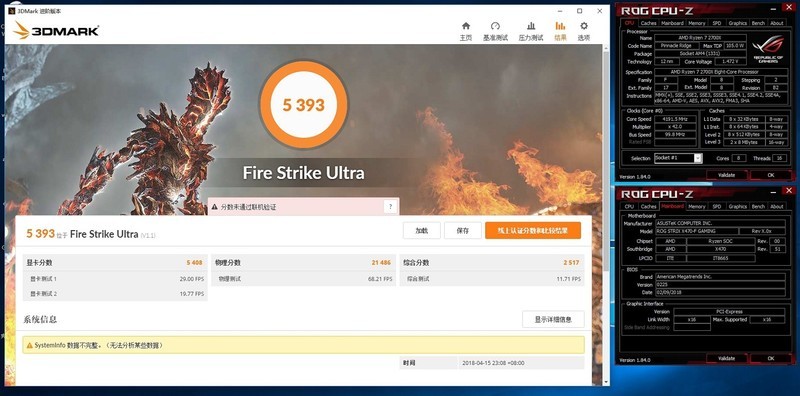Screen dimensions: 800x396
Task: Open the 基准测试 benchmarks gauge icon
Action: [x=495, y=26]
